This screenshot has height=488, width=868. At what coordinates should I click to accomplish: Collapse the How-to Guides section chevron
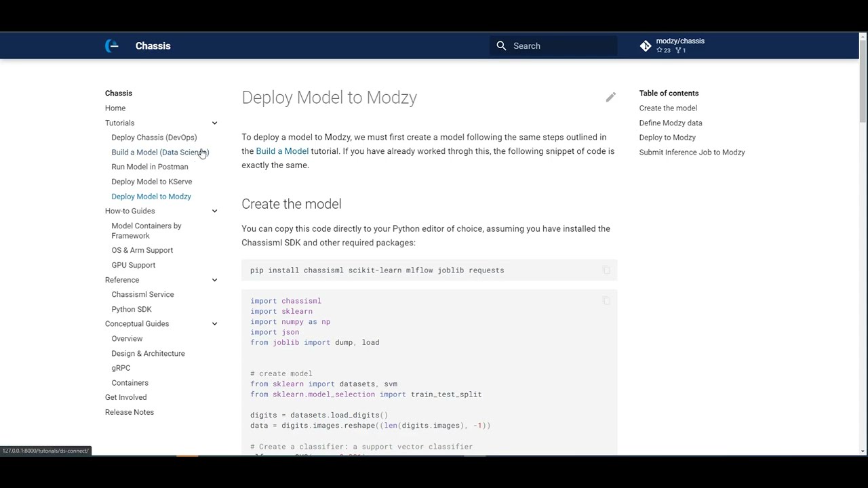214,211
